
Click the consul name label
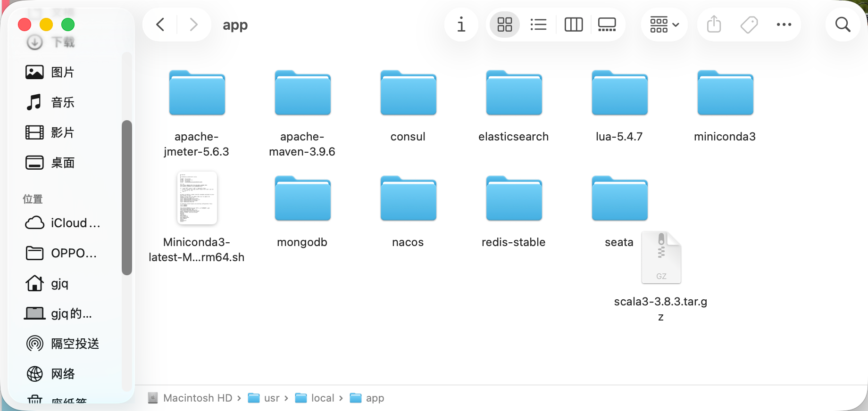click(x=408, y=137)
